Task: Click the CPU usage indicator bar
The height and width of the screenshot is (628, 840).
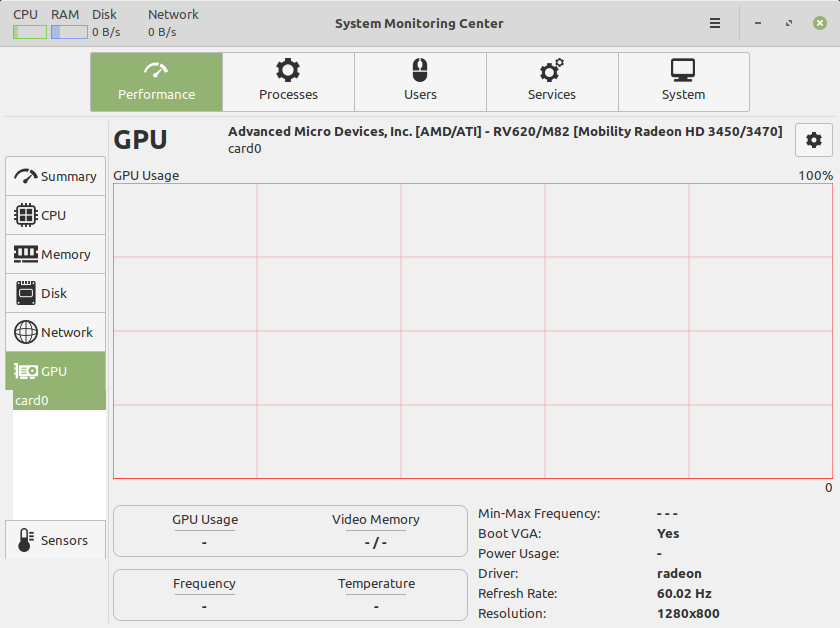Action: (x=29, y=31)
